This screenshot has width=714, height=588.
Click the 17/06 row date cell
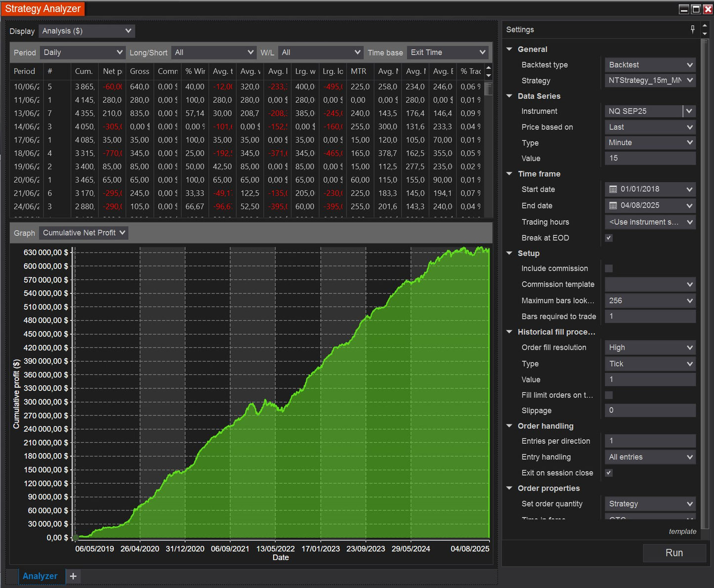pos(27,140)
